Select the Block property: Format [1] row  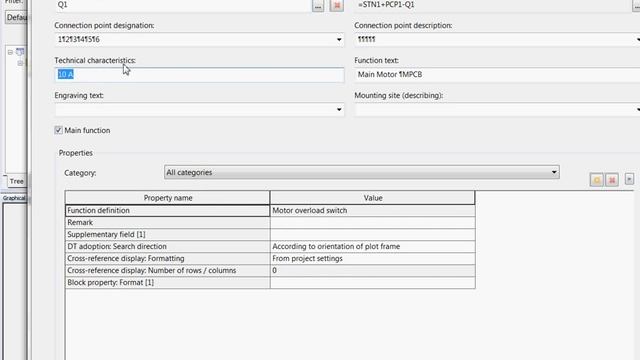click(x=167, y=282)
